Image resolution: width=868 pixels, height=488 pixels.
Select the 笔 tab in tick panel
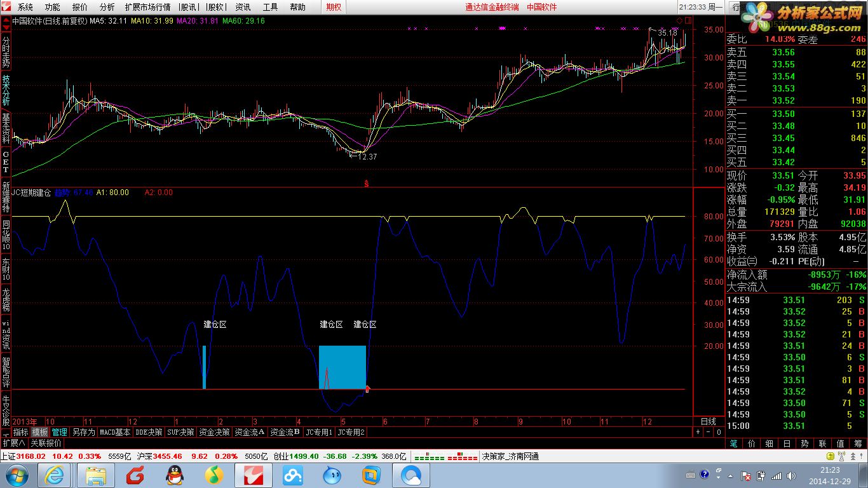pyautogui.click(x=734, y=443)
